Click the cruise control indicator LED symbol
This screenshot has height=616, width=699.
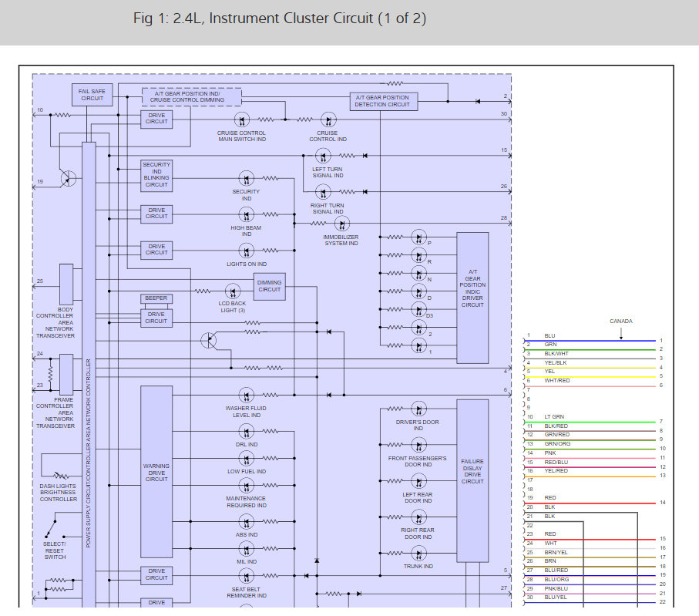point(328,119)
